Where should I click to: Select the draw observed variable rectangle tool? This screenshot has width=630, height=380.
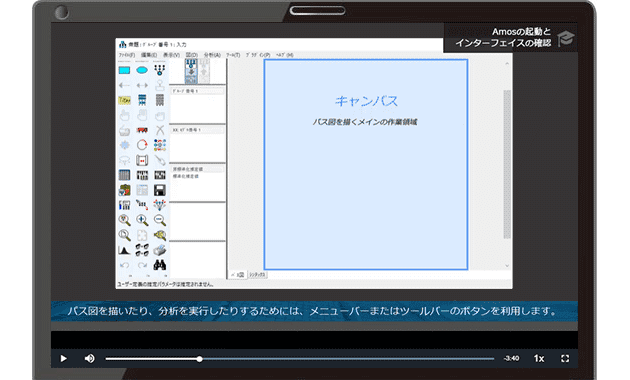coord(125,70)
